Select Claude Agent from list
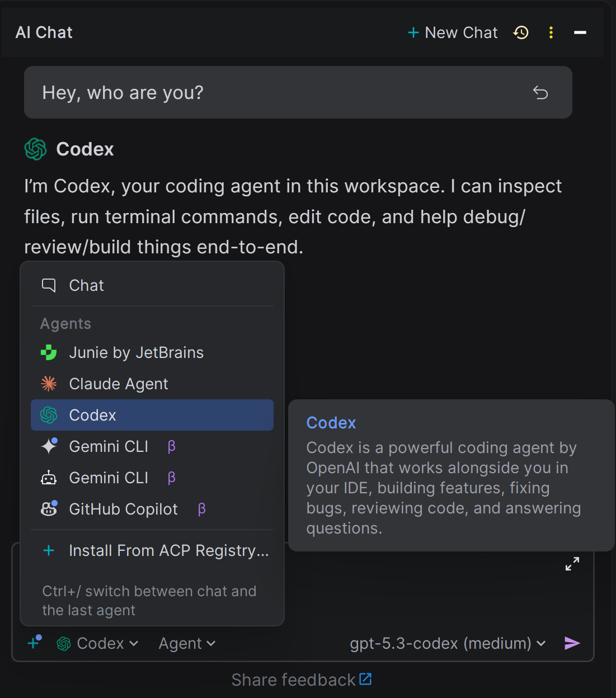The height and width of the screenshot is (698, 616). click(x=152, y=384)
